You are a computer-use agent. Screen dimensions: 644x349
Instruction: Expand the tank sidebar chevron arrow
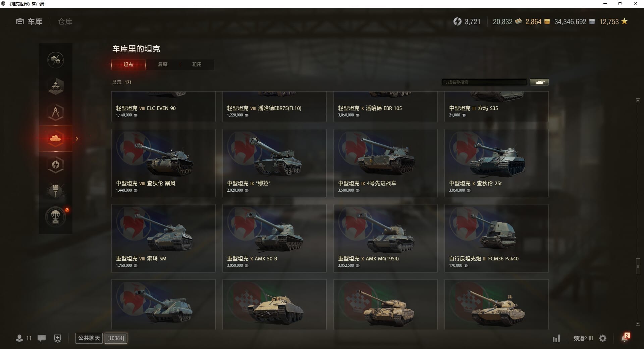click(x=77, y=139)
